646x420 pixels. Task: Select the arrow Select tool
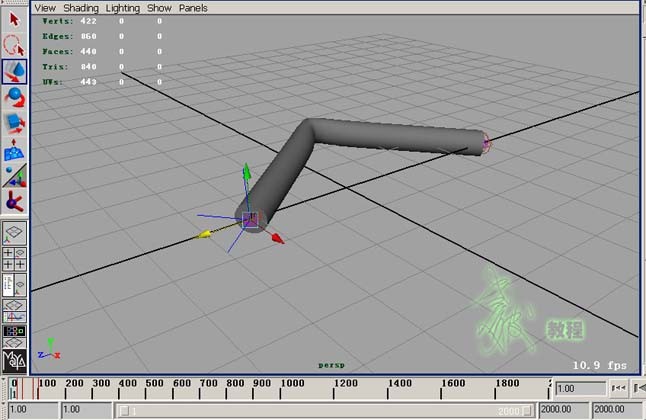pos(15,19)
